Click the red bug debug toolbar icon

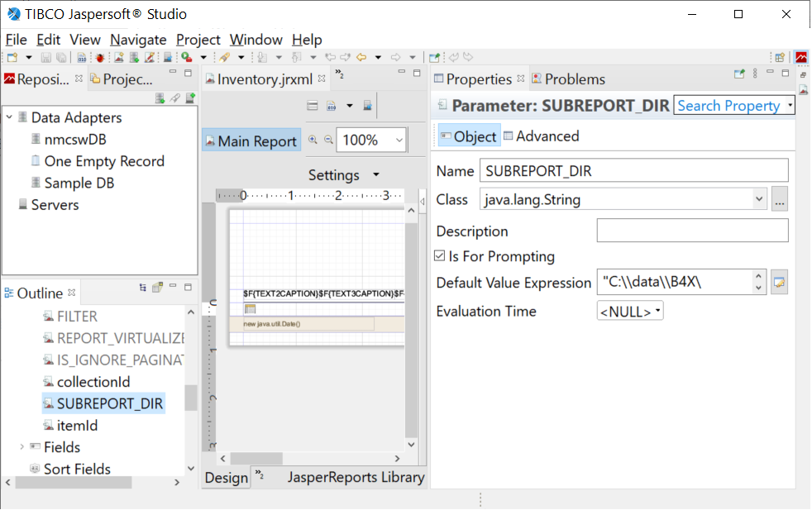tap(99, 57)
